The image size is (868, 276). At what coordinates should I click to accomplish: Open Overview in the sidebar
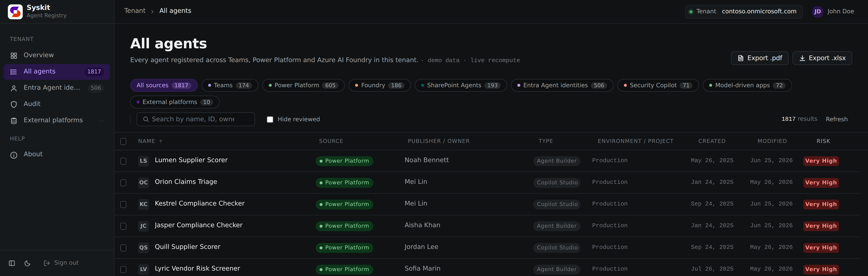point(57,55)
